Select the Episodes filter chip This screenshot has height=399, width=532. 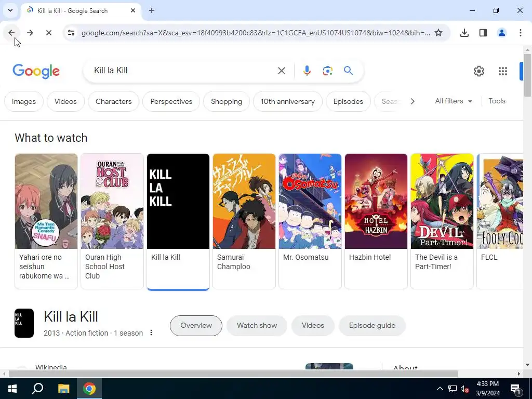[348, 101]
